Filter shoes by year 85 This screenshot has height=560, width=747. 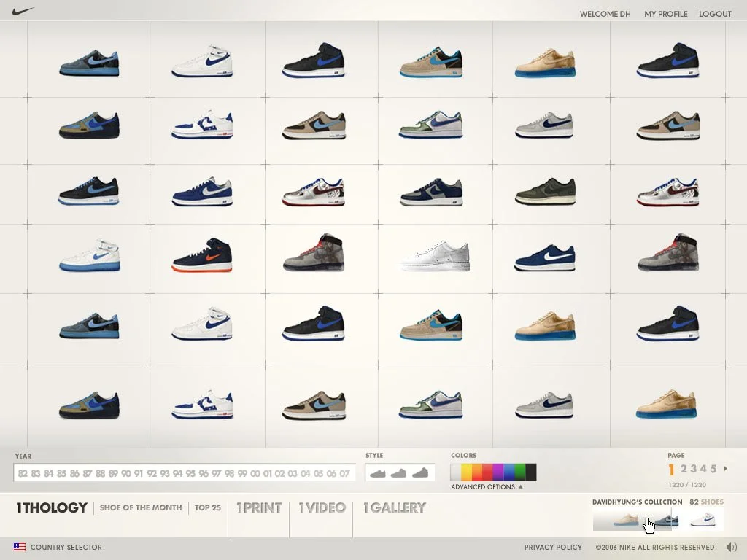(61, 474)
